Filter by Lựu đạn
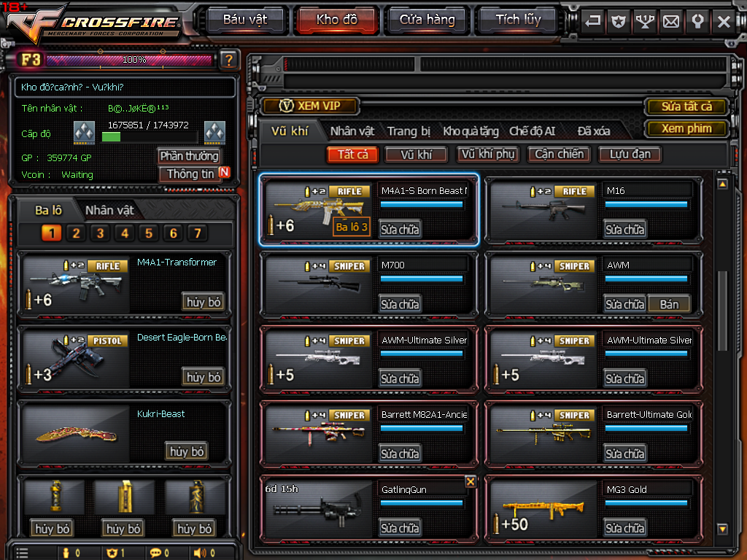 click(630, 155)
